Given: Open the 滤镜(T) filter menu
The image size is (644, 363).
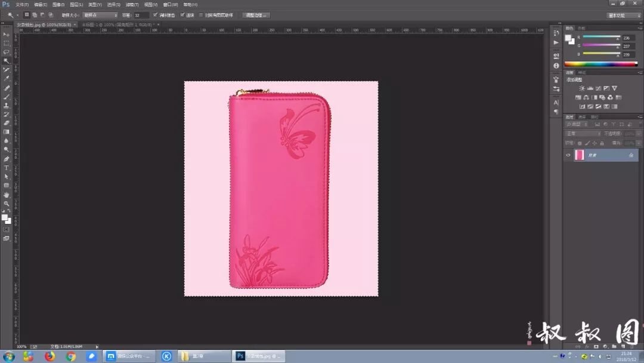Looking at the screenshot, I should (132, 4).
